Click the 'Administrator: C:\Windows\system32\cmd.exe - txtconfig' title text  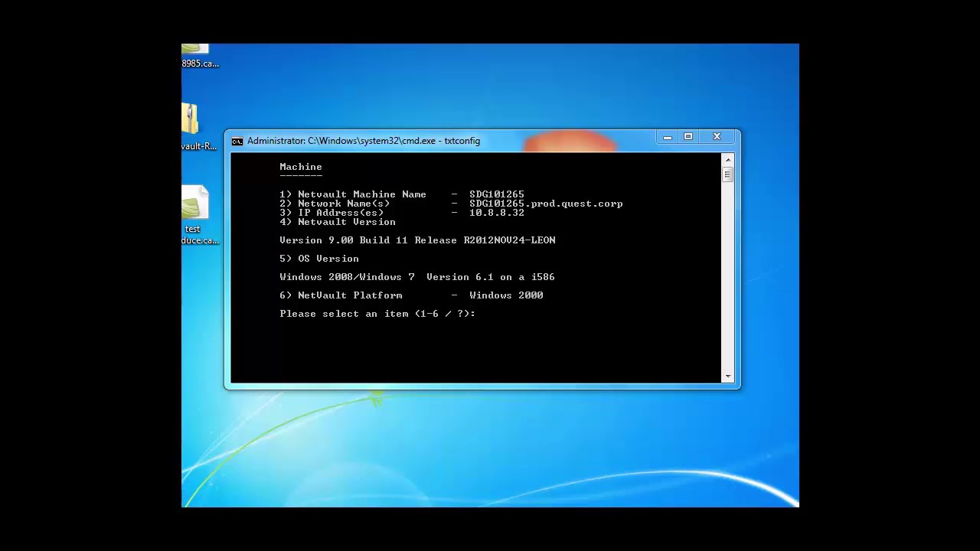coord(364,141)
